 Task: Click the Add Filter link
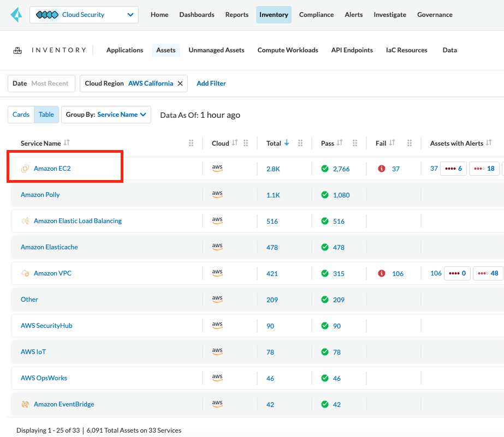coord(211,83)
